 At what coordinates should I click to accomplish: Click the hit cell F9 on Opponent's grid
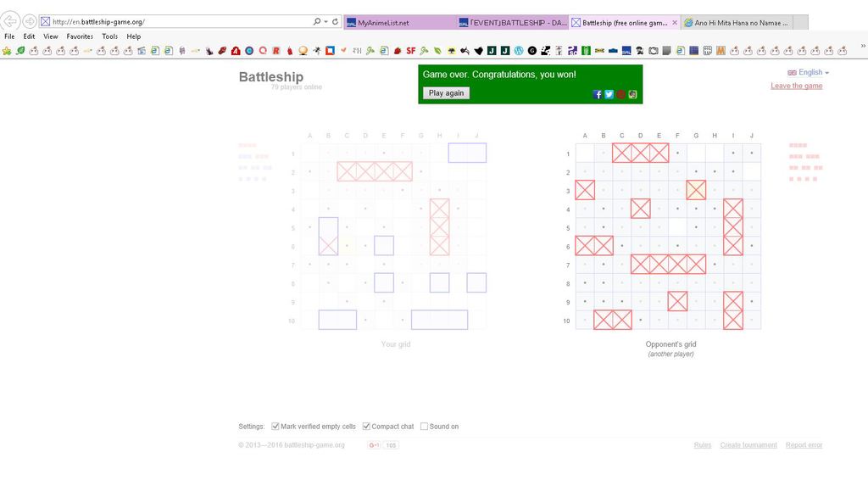pyautogui.click(x=677, y=301)
